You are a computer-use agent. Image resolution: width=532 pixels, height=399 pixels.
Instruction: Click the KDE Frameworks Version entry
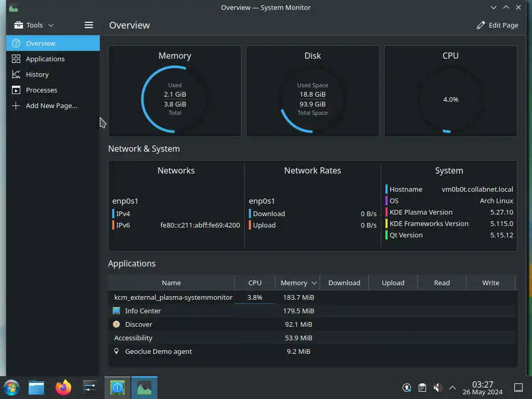[449, 223]
